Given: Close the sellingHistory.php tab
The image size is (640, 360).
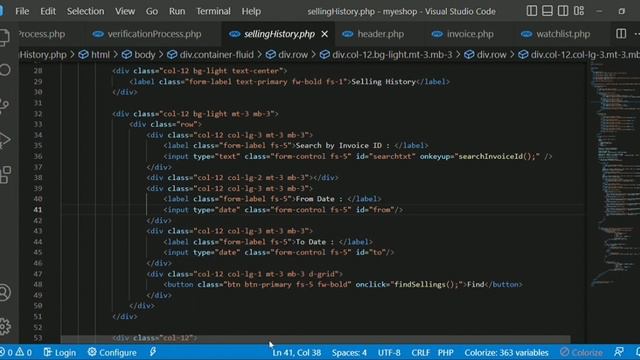Looking at the screenshot, I should 324,34.
